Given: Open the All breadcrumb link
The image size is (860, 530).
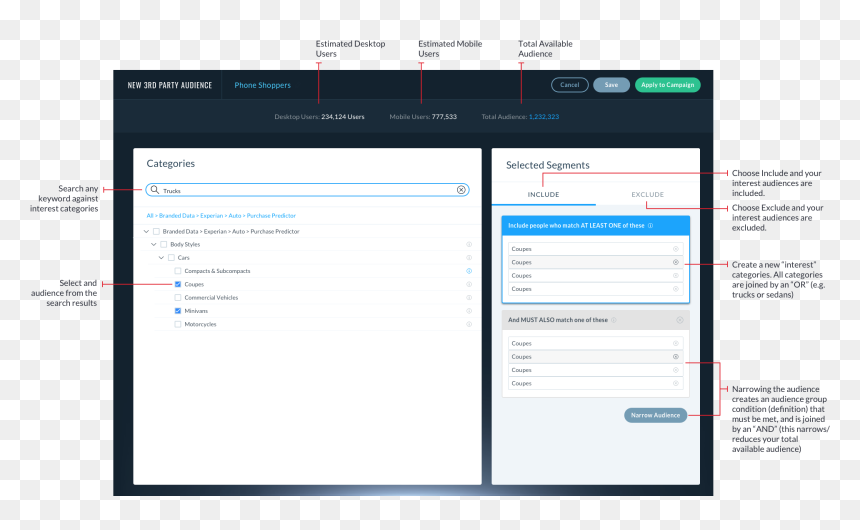Looking at the screenshot, I should [x=150, y=216].
